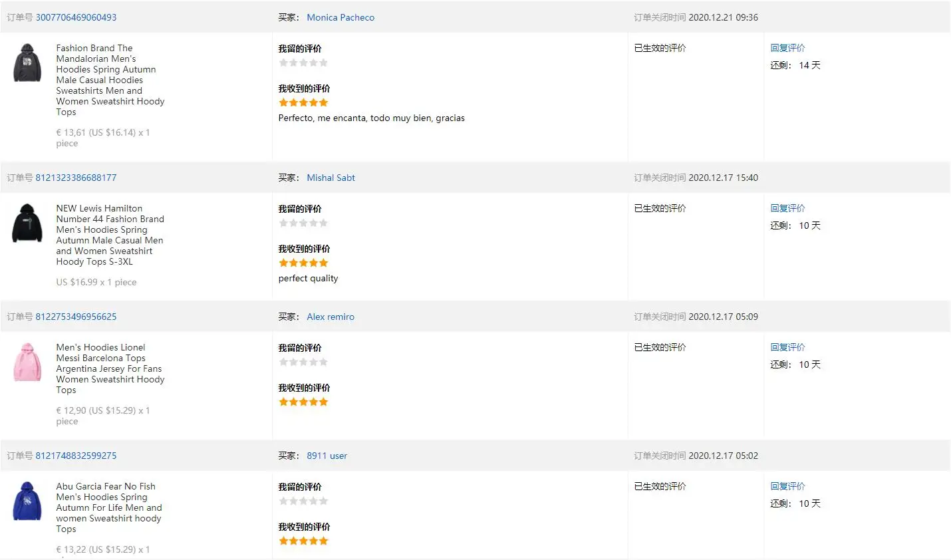Open the black Lewis Hamilton hoodie image
Viewport: 951px width, 560px height.
click(x=27, y=223)
